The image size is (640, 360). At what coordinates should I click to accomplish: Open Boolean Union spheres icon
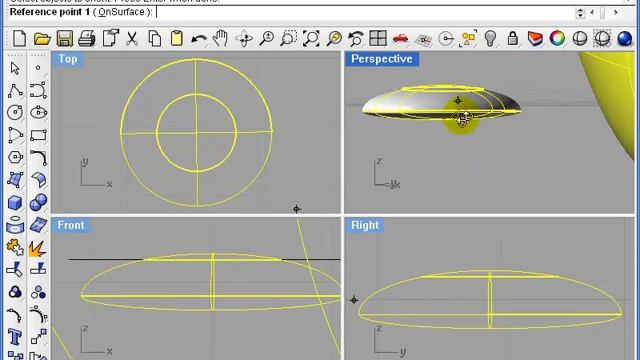[x=38, y=202]
